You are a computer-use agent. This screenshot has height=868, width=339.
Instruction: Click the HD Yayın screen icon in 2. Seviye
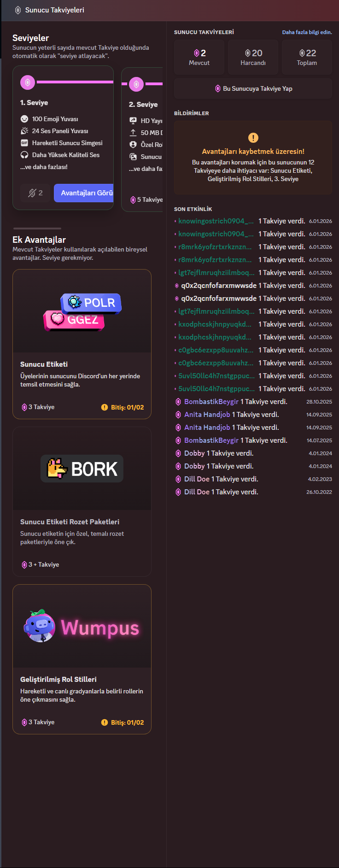click(x=133, y=121)
